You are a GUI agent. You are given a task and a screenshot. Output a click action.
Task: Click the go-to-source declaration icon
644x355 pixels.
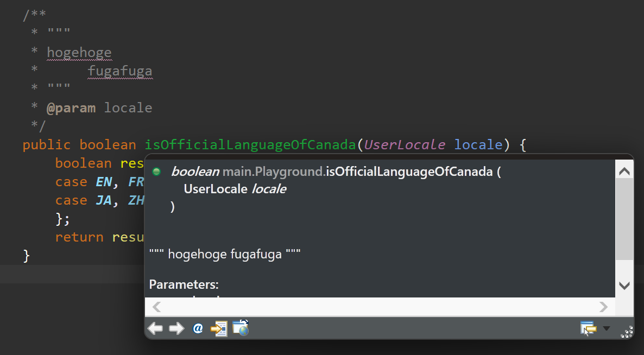[219, 328]
